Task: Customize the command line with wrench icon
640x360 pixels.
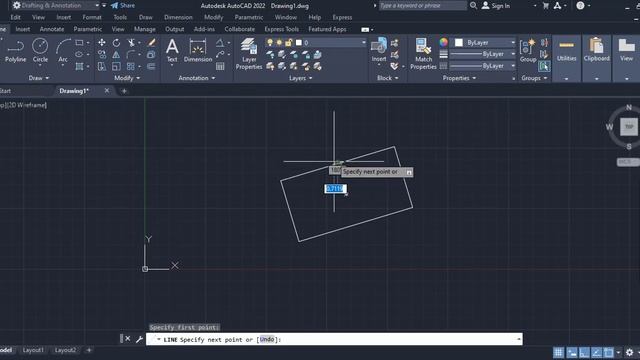Action: 139,339
